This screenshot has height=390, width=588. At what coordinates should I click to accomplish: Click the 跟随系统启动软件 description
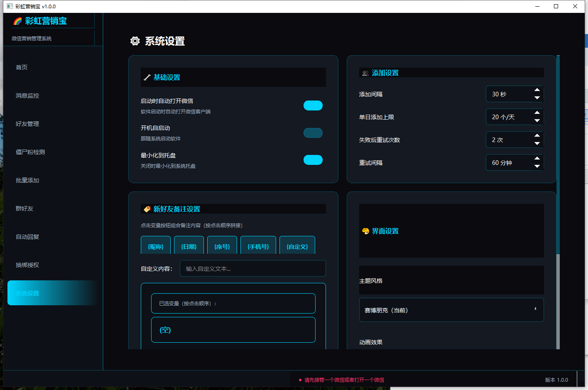pos(161,139)
